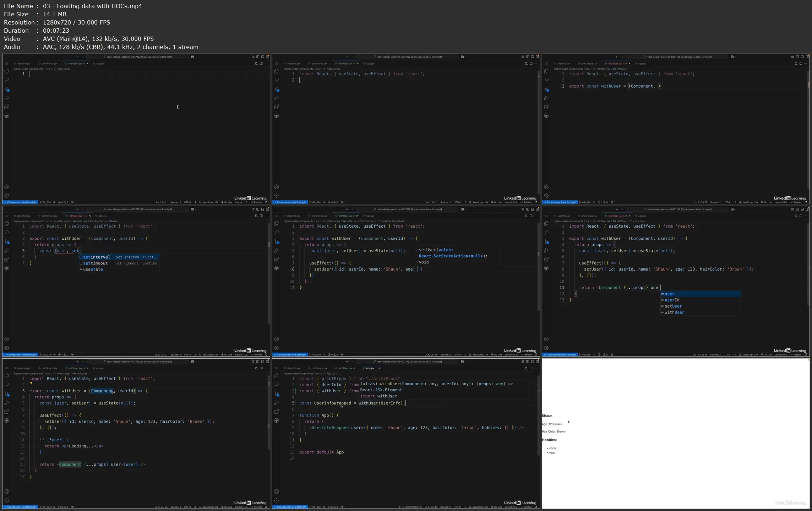The height and width of the screenshot is (511, 812).
Task: Split editor right in bottom-middle frame
Action: tap(531, 368)
